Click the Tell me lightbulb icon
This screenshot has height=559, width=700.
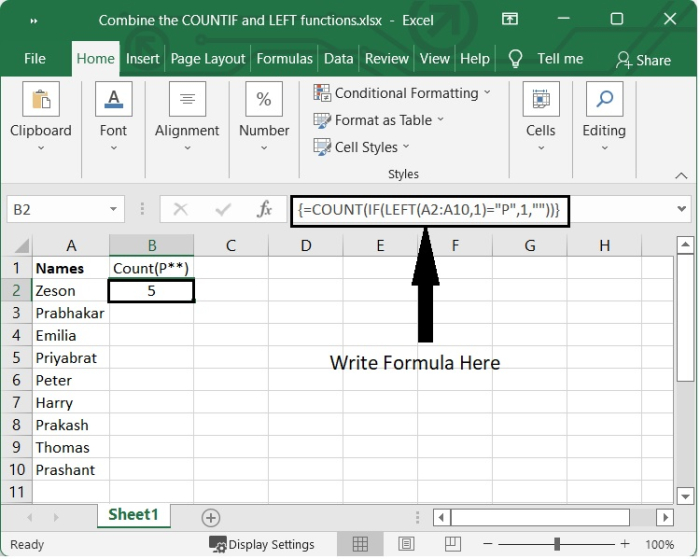pos(515,59)
